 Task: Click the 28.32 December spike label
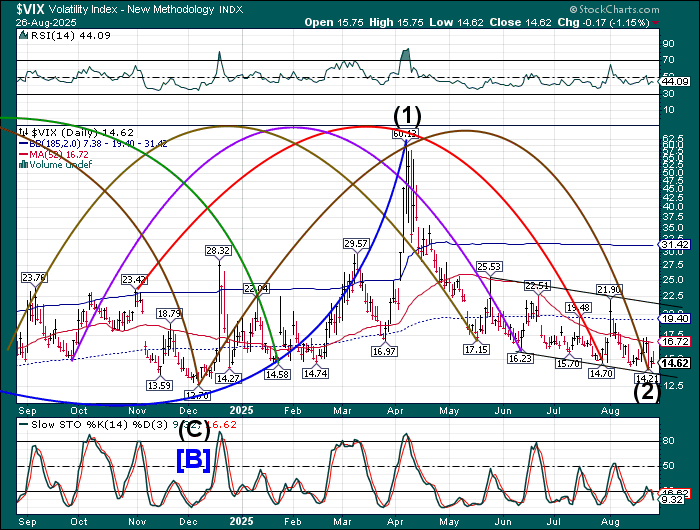point(218,250)
